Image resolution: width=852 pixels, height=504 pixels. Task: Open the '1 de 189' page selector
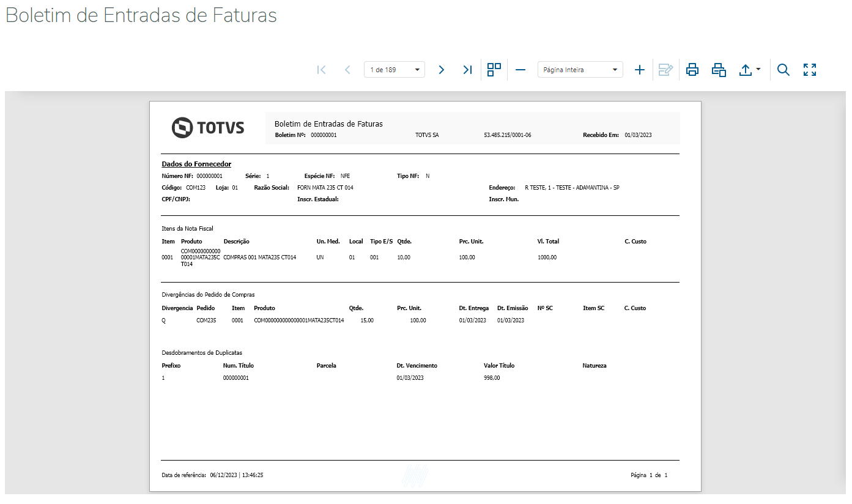395,70
